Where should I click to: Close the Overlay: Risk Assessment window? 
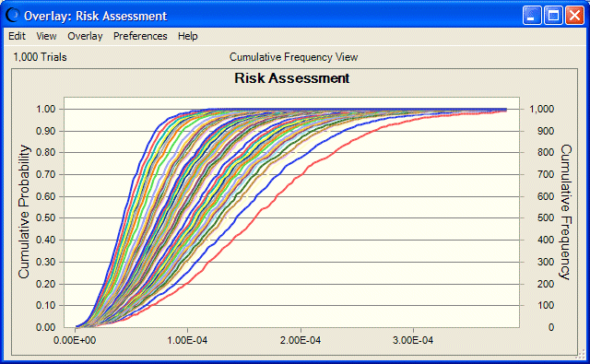click(574, 16)
